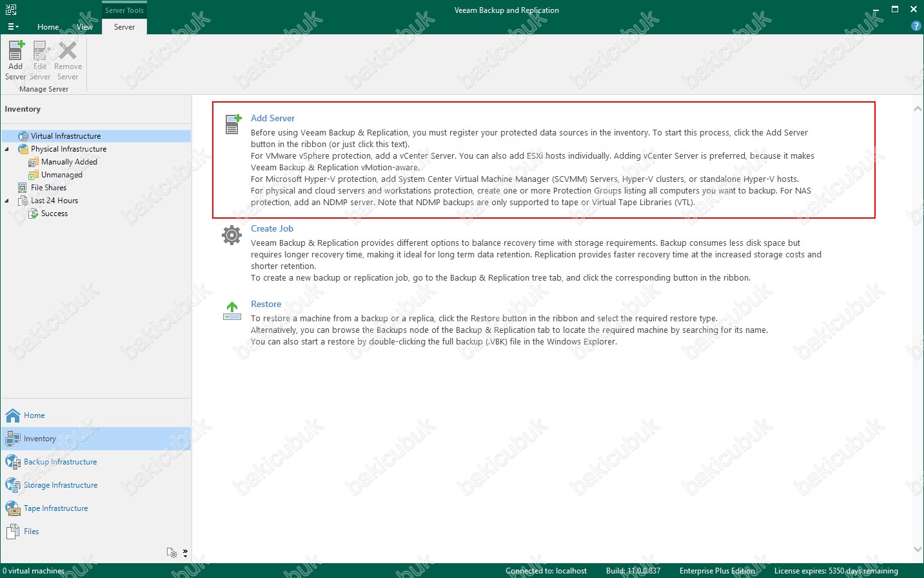The height and width of the screenshot is (578, 924).
Task: Click the Success status icon
Action: (34, 214)
